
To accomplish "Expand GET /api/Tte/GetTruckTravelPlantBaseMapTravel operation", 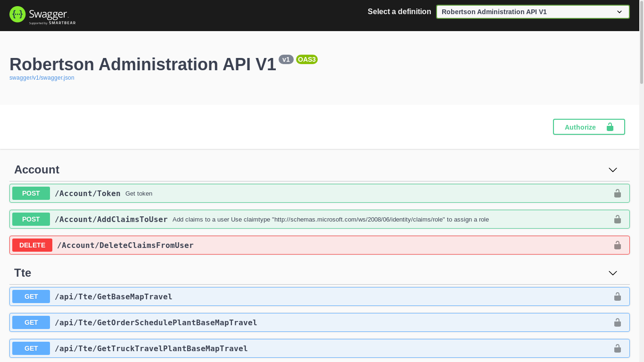I will point(320,348).
